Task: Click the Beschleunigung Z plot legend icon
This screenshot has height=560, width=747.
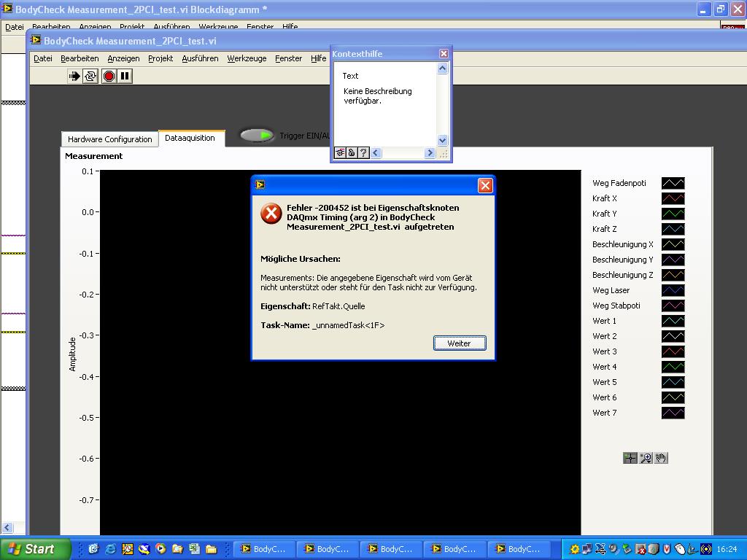Action: coord(673,275)
